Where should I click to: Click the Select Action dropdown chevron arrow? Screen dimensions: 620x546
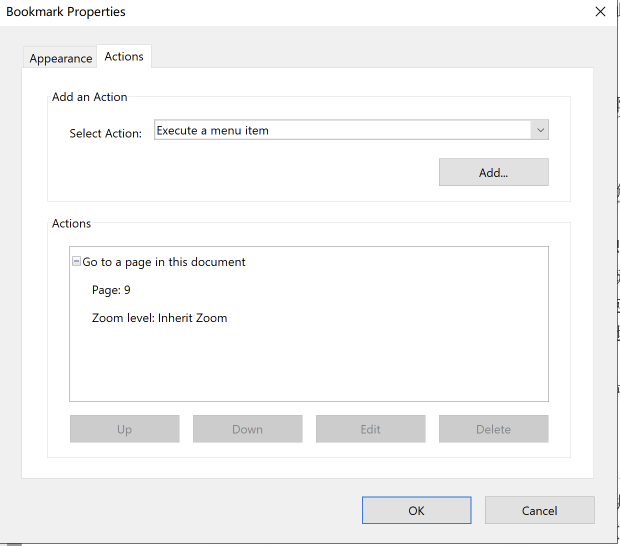point(540,130)
